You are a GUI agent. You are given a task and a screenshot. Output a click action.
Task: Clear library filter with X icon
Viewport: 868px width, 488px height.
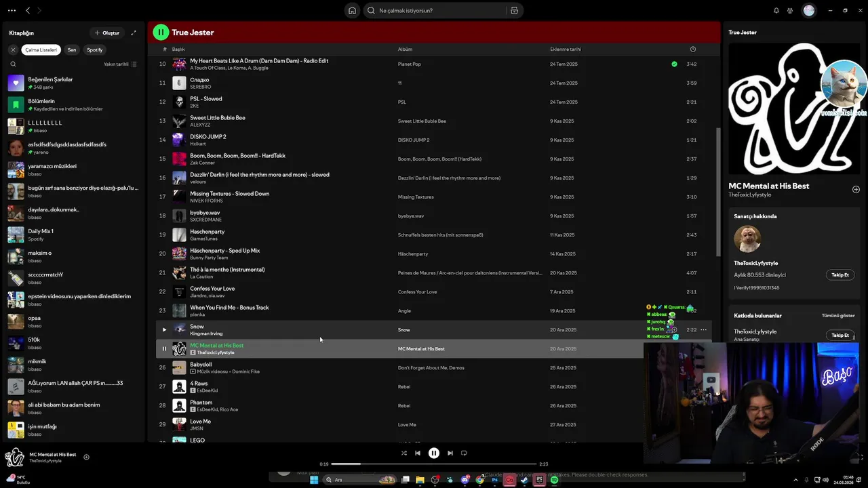click(x=13, y=49)
